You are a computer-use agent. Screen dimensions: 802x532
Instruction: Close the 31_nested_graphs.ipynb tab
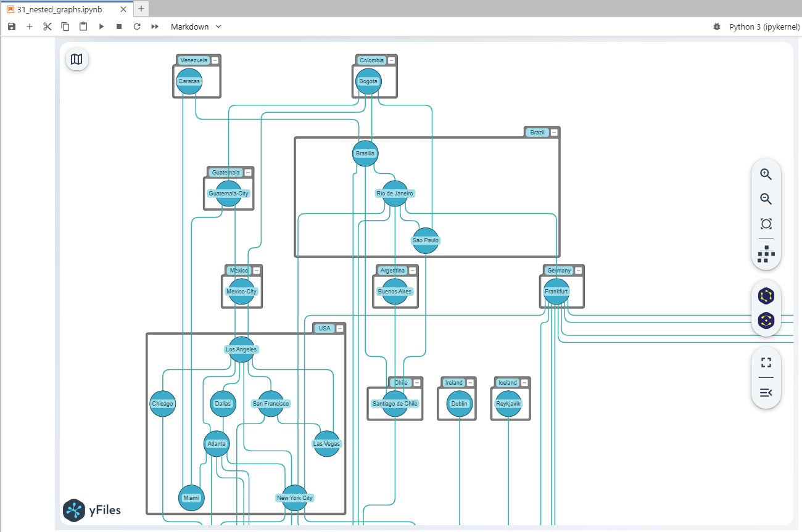click(x=123, y=9)
